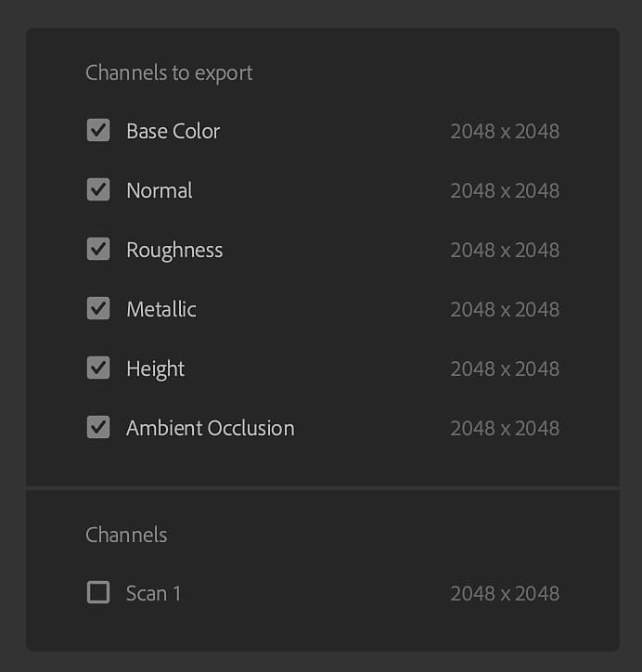Click the Base Color resolution value
642x672 pixels.
pyautogui.click(x=505, y=131)
